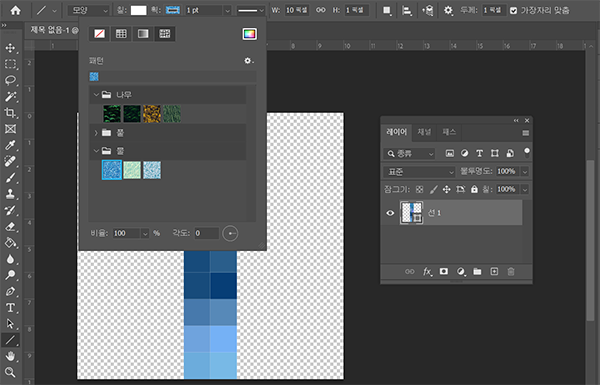Open the 모양 tool mode dropdown
The height and width of the screenshot is (385, 600).
coord(89,11)
